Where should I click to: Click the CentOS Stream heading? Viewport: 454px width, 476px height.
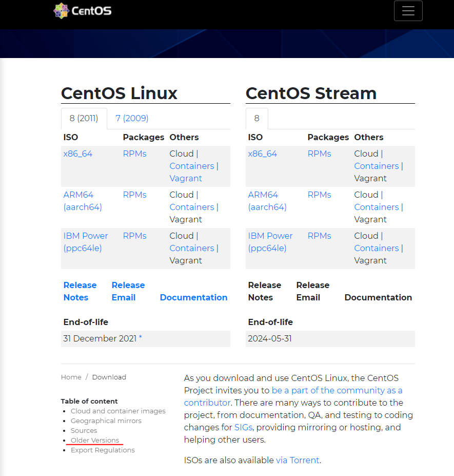(x=311, y=93)
